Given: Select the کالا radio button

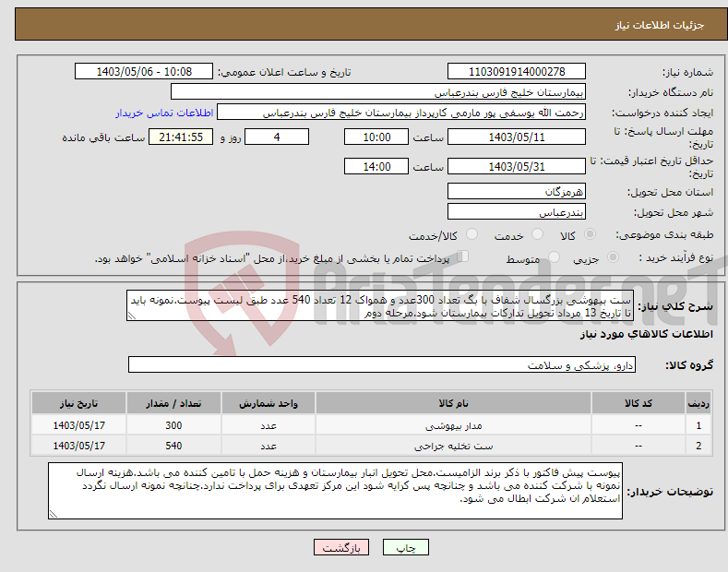Looking at the screenshot, I should click(590, 234).
